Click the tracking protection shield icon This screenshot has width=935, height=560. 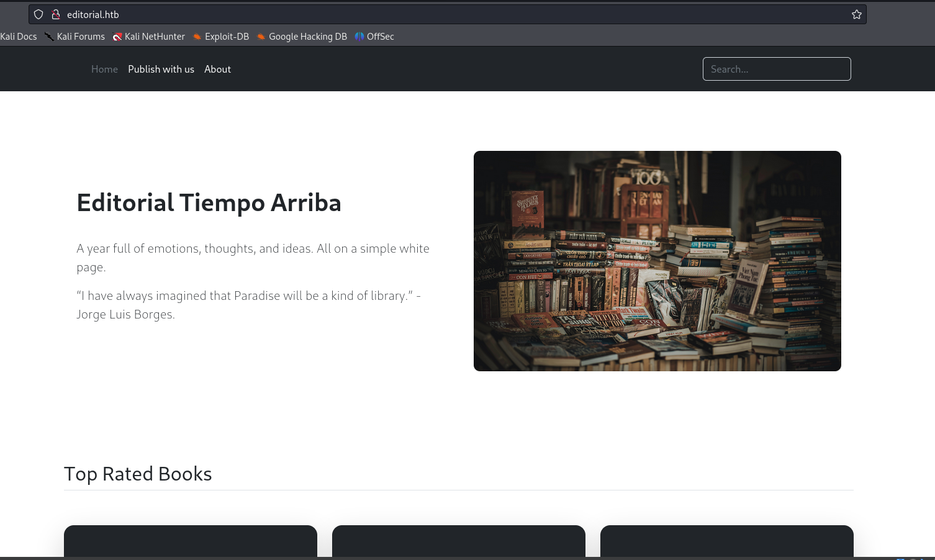(38, 14)
